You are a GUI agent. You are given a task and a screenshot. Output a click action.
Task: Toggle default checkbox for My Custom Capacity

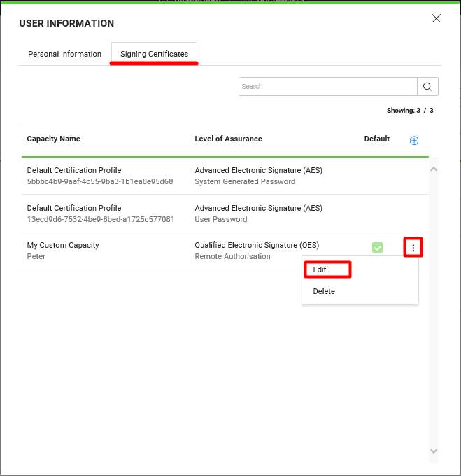(377, 248)
